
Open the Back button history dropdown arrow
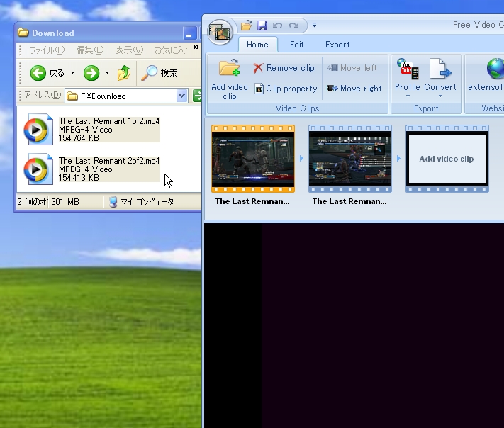[x=73, y=73]
